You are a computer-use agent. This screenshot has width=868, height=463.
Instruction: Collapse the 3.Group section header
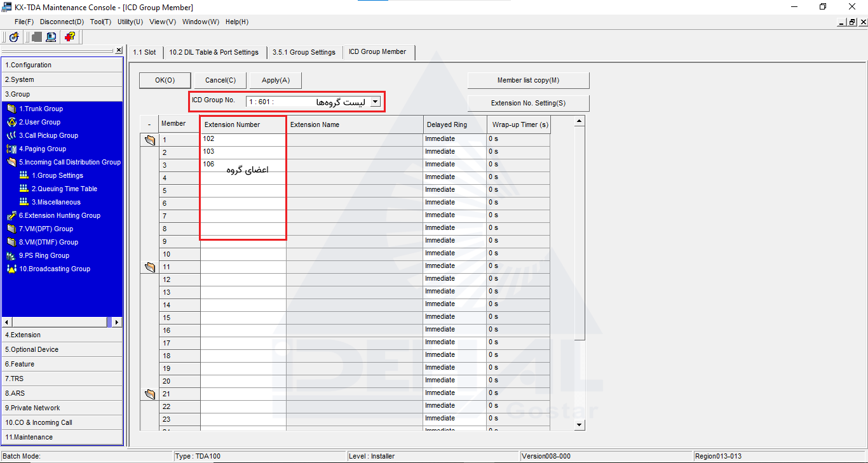[x=62, y=94]
